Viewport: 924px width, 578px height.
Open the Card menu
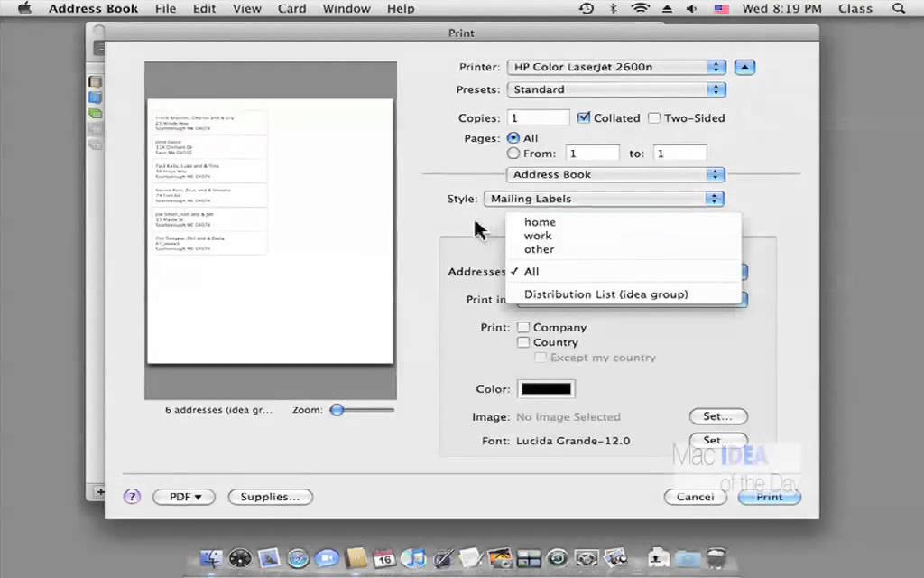[x=291, y=8]
